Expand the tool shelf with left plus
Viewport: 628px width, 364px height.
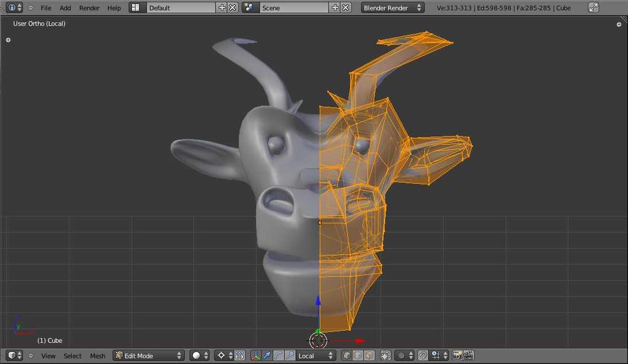(8, 40)
